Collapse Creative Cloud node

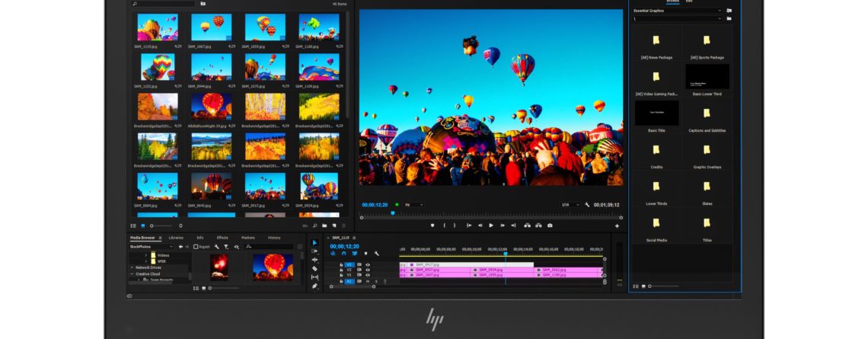[x=132, y=273]
